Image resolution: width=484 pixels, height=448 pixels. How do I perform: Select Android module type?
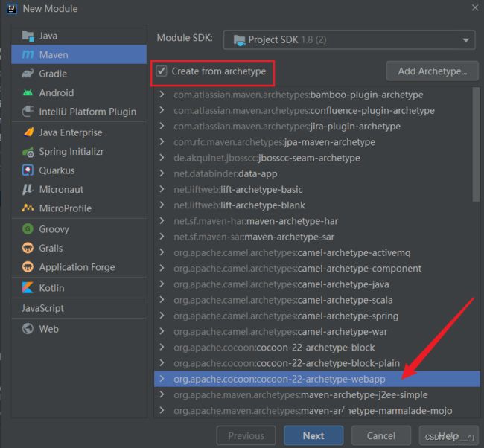[x=79, y=92]
